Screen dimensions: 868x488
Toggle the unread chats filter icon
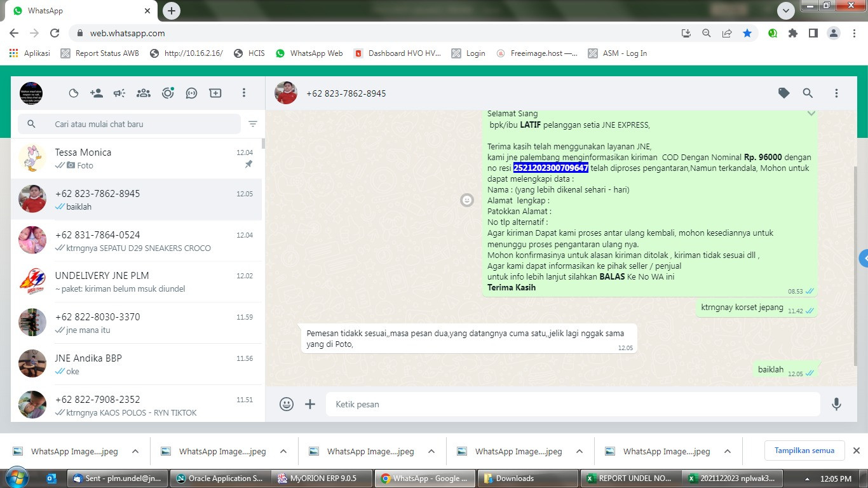pyautogui.click(x=253, y=124)
